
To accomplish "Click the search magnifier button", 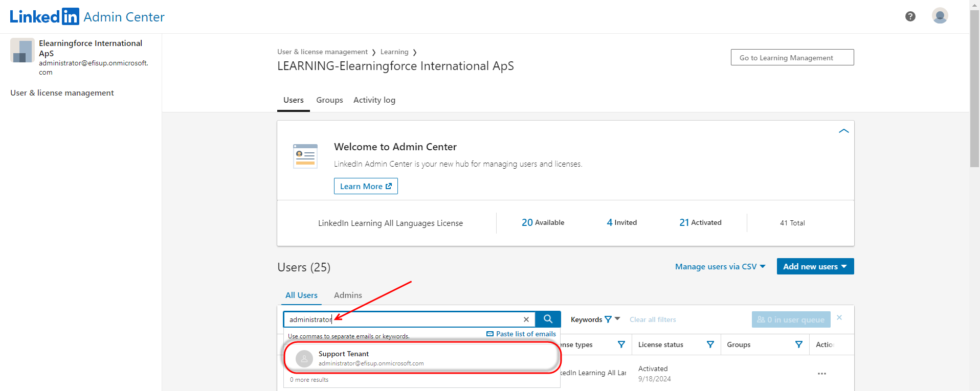I will tap(548, 319).
